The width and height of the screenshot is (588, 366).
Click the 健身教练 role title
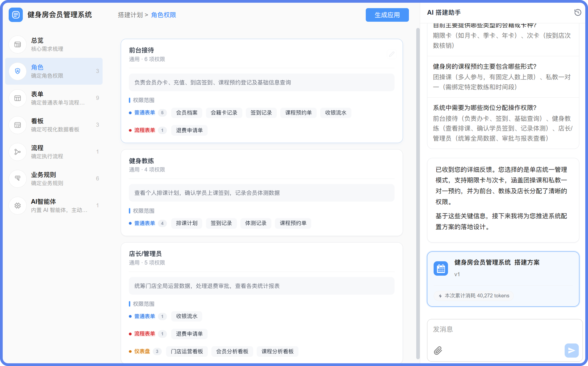(x=141, y=161)
